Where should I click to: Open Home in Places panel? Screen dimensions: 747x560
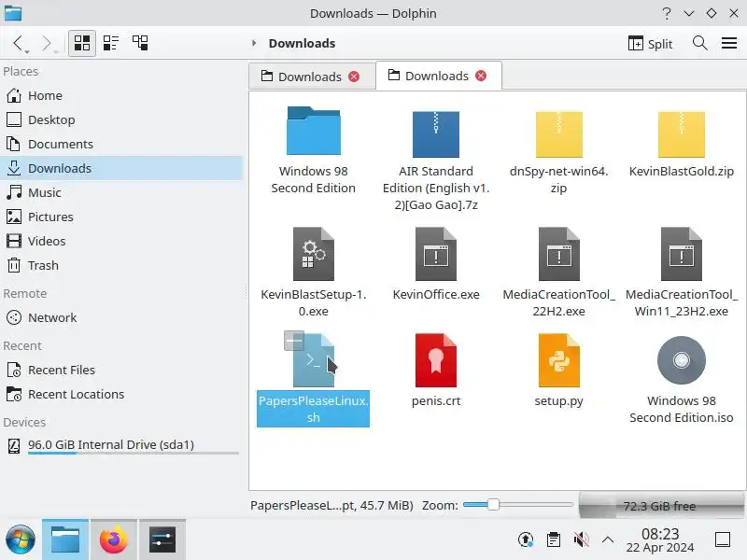tap(121, 96)
